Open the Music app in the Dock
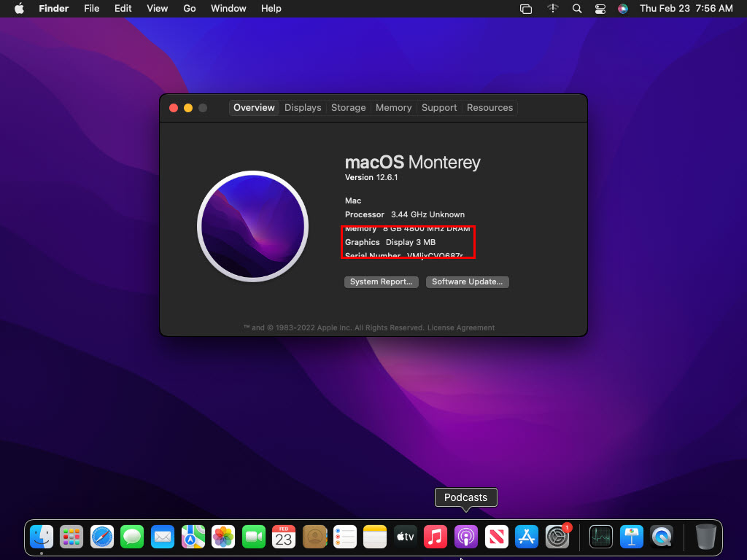Viewport: 747px width, 560px height. click(x=436, y=537)
